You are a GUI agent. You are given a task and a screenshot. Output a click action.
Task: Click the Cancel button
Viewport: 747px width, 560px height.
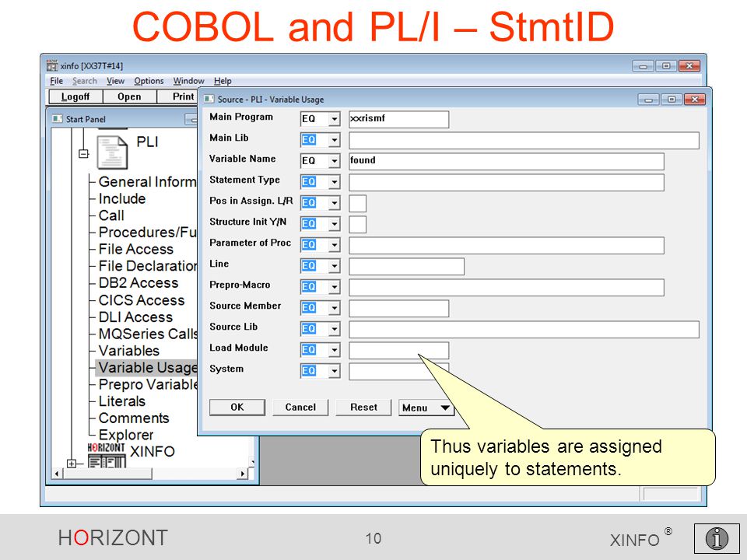[x=300, y=407]
